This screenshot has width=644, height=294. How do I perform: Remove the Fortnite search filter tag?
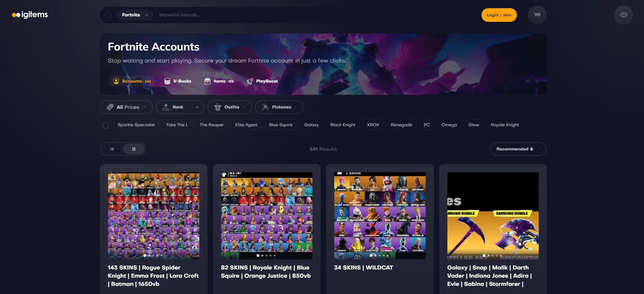pos(147,15)
